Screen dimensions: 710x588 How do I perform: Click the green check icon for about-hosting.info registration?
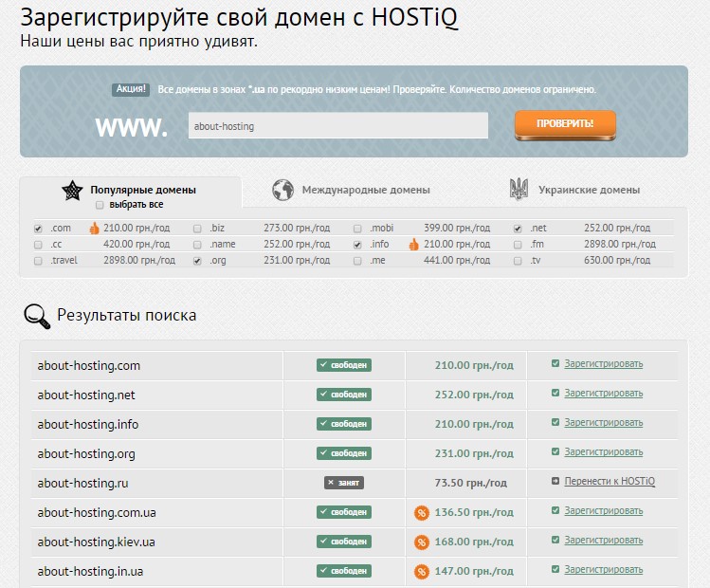point(555,422)
